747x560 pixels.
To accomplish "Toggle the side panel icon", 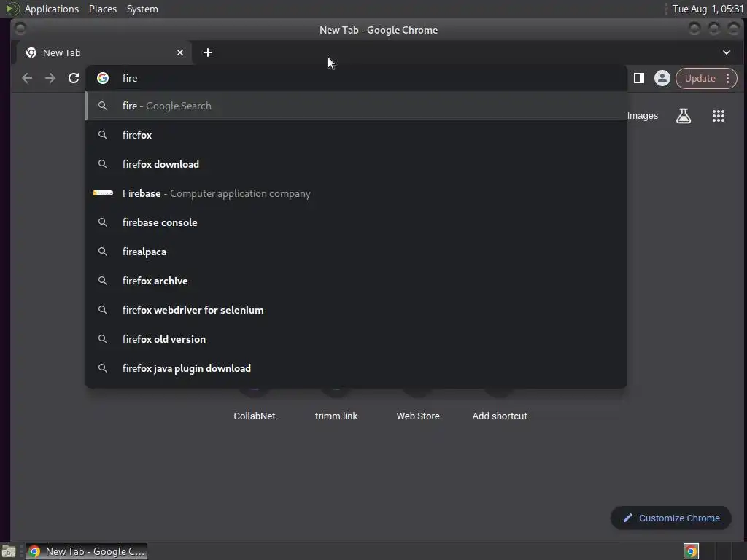I will pos(639,78).
